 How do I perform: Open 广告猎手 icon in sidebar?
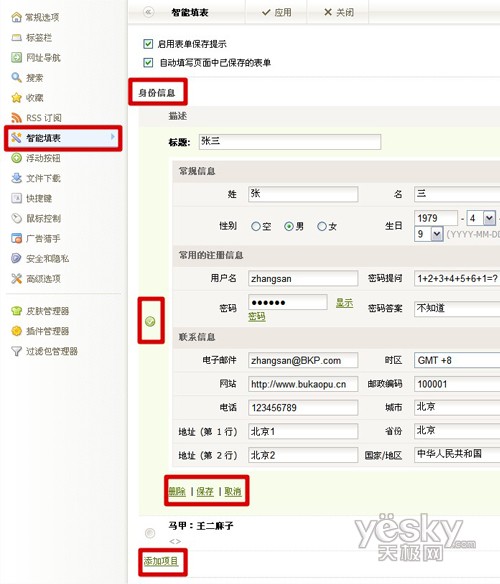(16, 238)
